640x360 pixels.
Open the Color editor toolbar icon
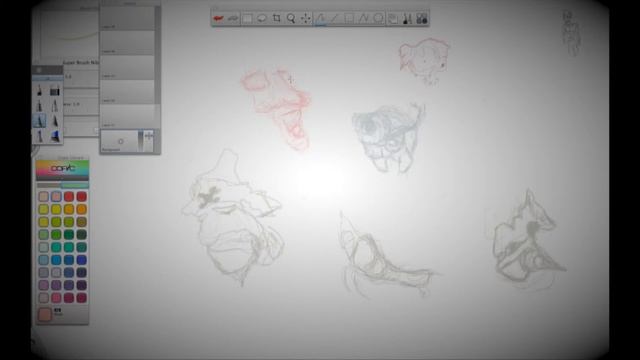tap(422, 18)
